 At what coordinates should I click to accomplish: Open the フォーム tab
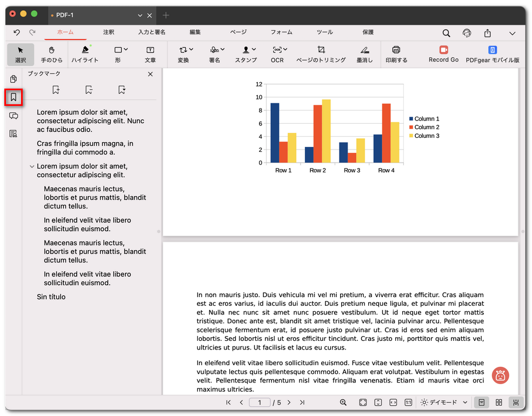point(281,32)
